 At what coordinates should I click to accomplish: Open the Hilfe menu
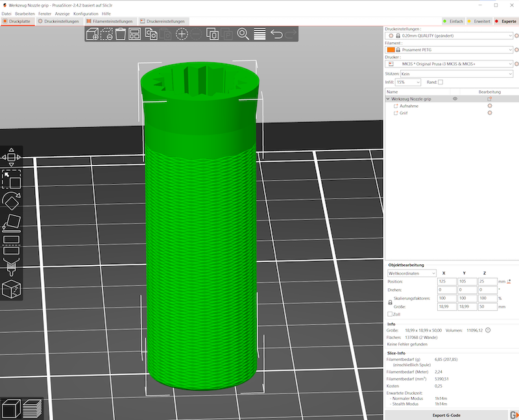[x=106, y=14]
